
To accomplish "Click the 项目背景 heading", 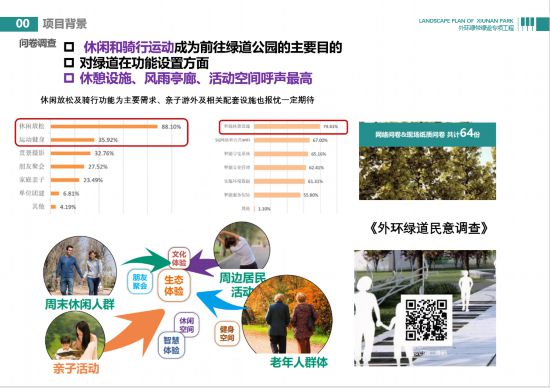I will [65, 24].
